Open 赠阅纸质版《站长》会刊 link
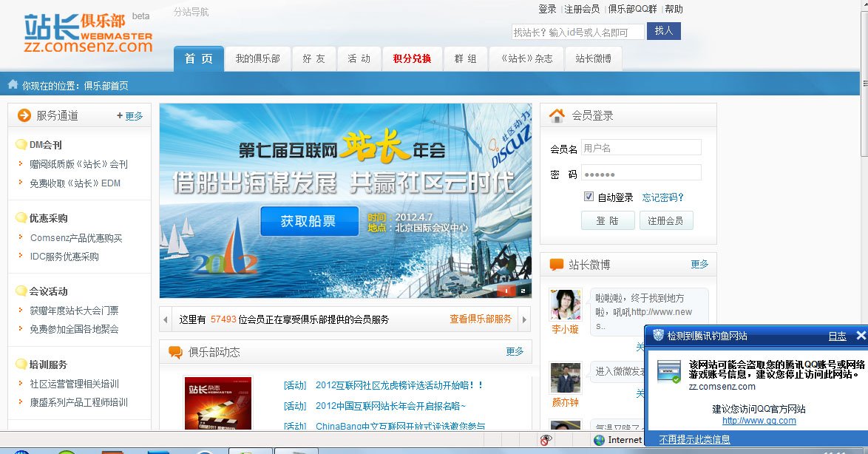The image size is (868, 454). point(78,164)
